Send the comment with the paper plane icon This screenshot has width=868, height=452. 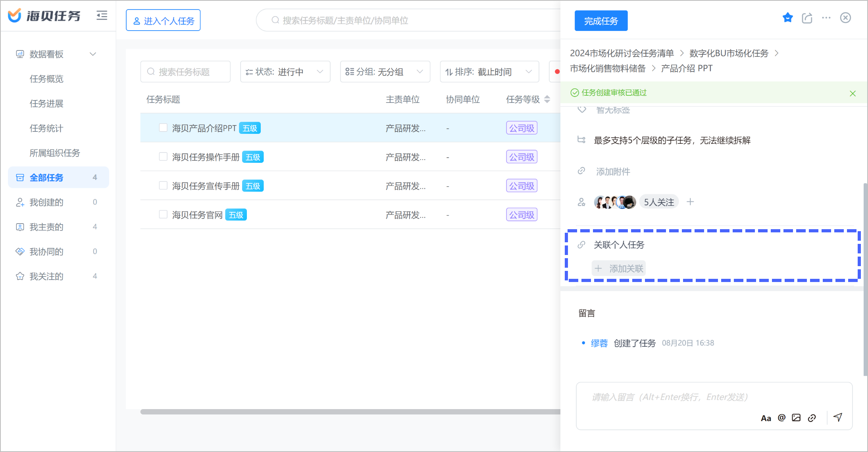coord(838,417)
